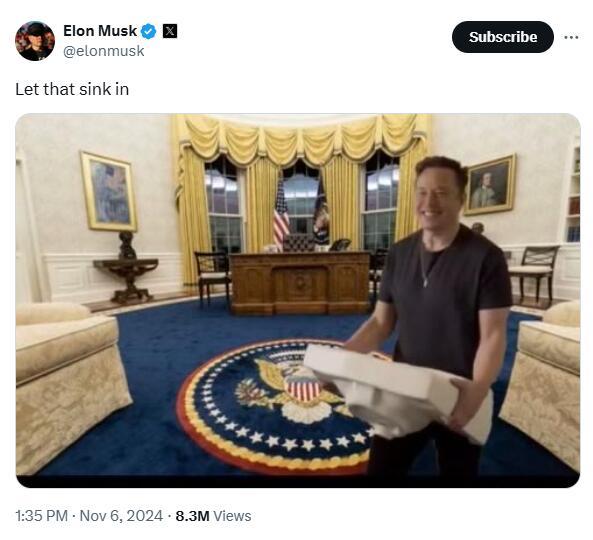Open the Elon Musk display name
This screenshot has height=540, width=593.
click(100, 31)
